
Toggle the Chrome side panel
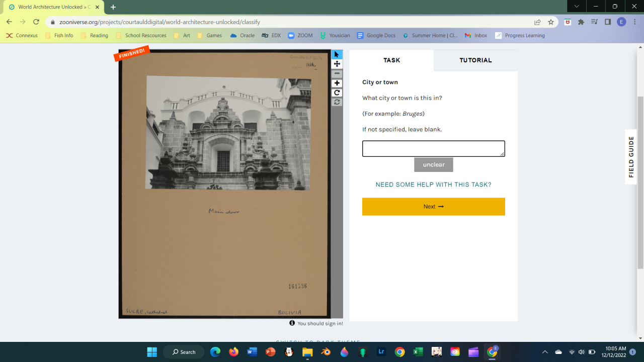(x=608, y=22)
